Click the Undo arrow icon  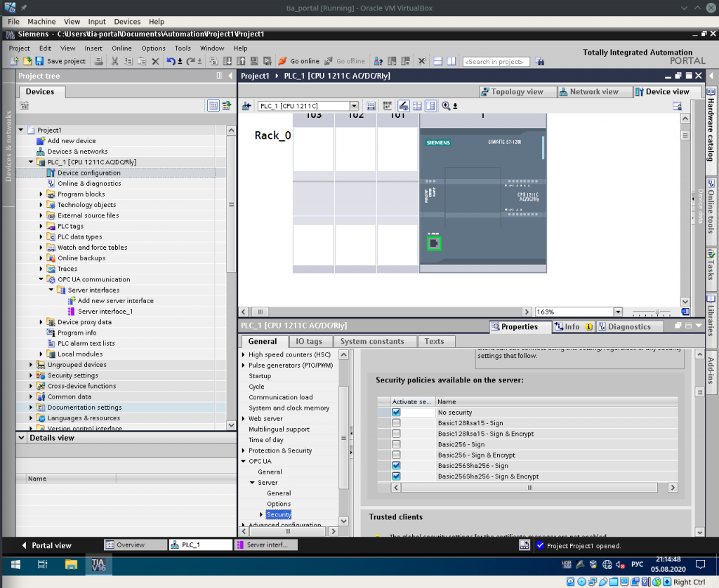click(171, 61)
